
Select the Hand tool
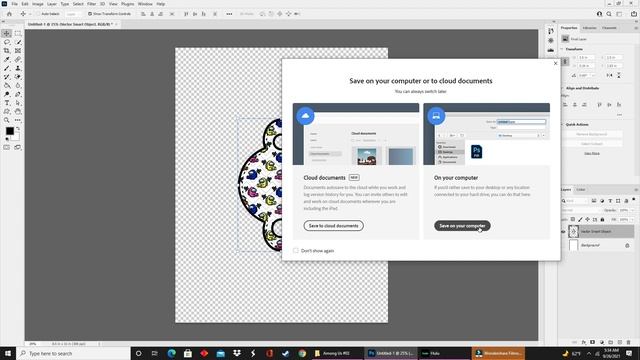(x=18, y=111)
